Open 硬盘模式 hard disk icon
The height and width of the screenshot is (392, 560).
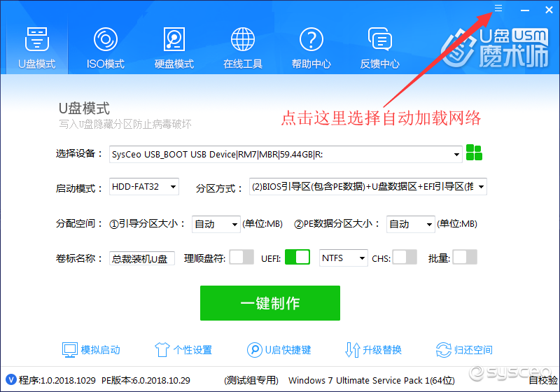[x=174, y=39]
